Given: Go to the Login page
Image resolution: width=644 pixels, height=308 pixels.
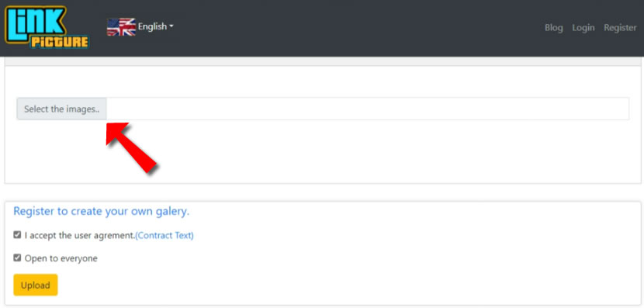Looking at the screenshot, I should [583, 28].
